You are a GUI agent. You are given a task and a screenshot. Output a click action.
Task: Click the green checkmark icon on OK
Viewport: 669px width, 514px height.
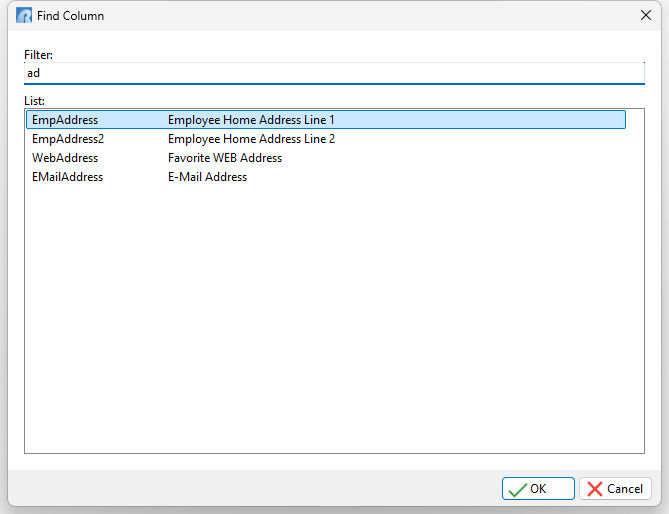click(x=517, y=489)
